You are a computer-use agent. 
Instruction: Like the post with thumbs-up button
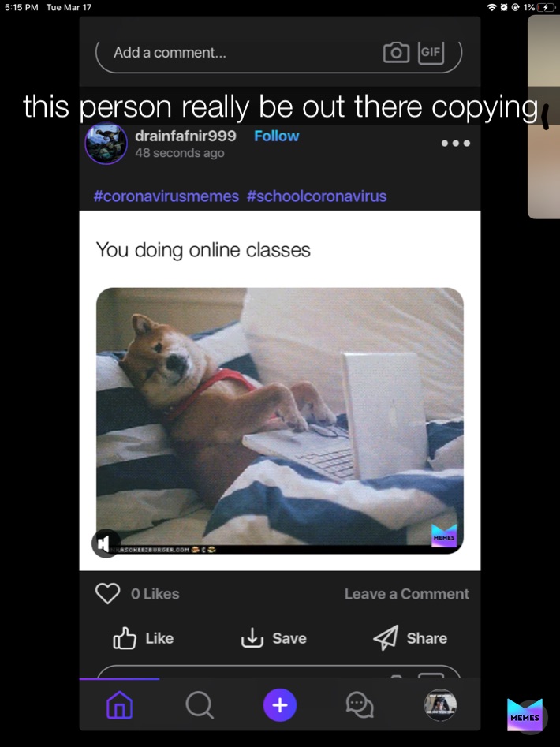(143, 638)
